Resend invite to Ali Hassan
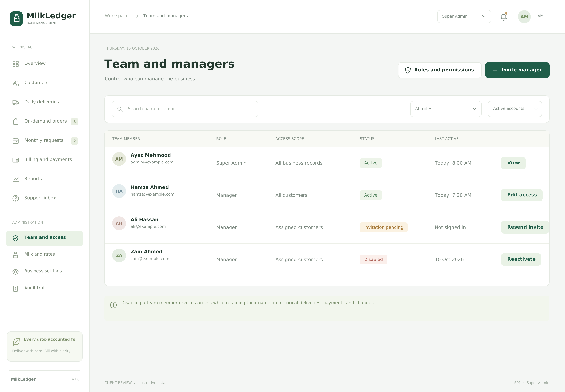The image size is (565, 392). click(525, 227)
